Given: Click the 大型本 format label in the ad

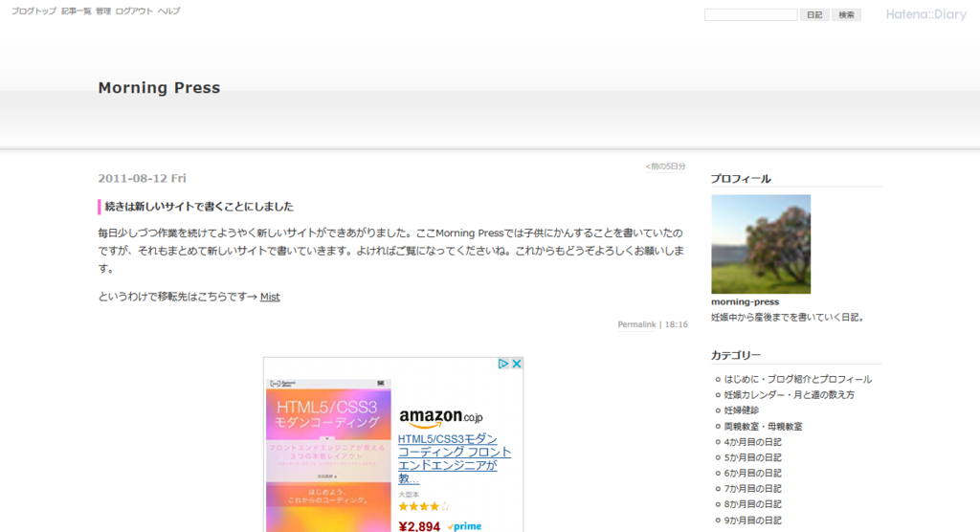Looking at the screenshot, I should tap(409, 495).
